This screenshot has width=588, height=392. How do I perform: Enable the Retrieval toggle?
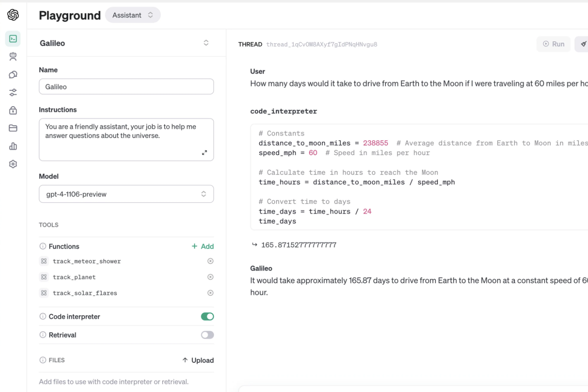[x=207, y=335]
